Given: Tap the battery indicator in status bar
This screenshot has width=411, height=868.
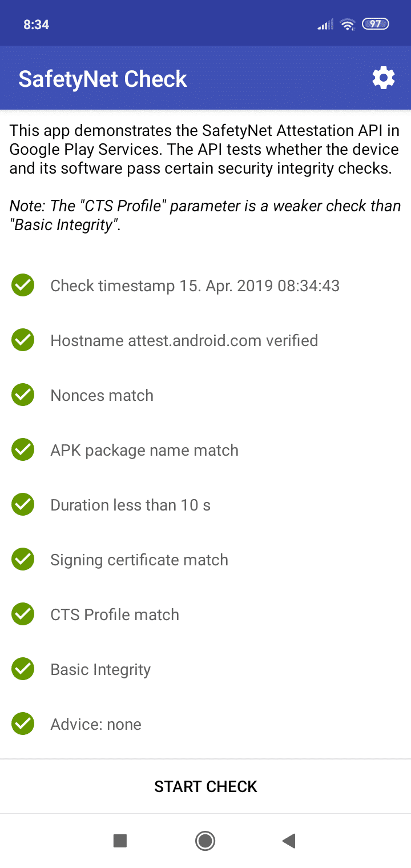Looking at the screenshot, I should (x=376, y=24).
